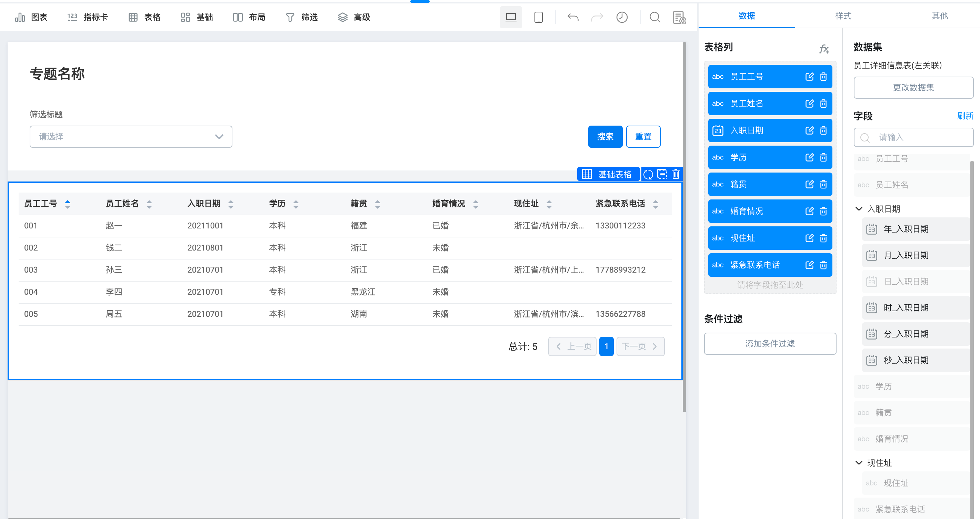
Task: Open the 高级 component menu
Action: [x=354, y=17]
